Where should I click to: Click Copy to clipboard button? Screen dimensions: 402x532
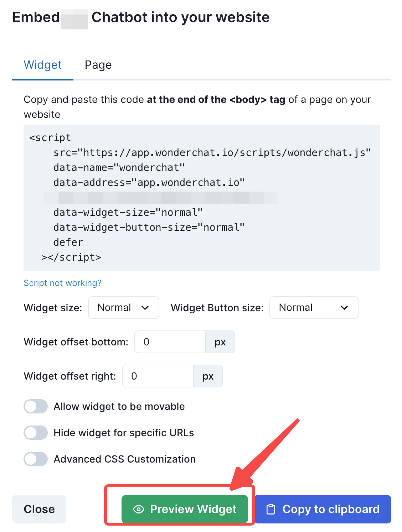tap(323, 509)
